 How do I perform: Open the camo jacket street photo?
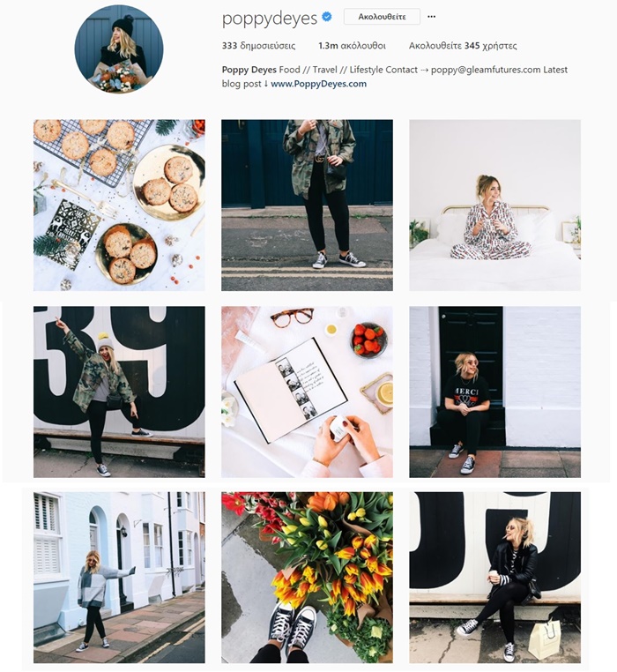(x=307, y=205)
